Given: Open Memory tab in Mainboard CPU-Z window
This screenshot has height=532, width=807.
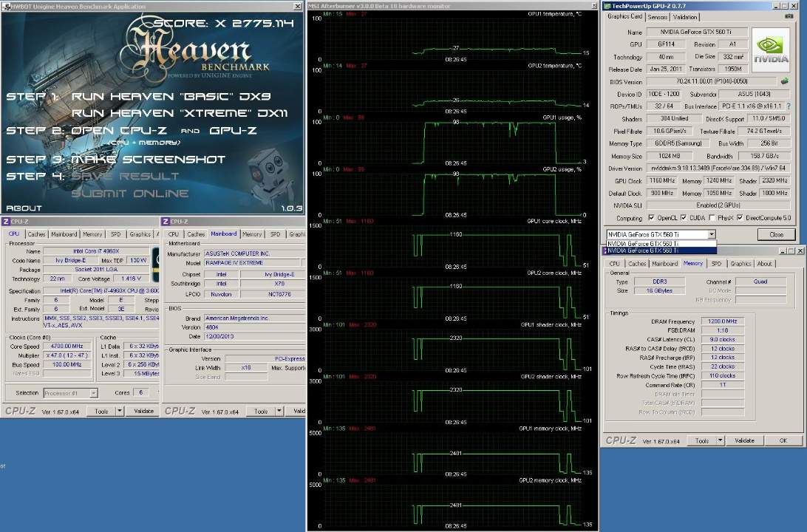Looking at the screenshot, I should point(252,234).
